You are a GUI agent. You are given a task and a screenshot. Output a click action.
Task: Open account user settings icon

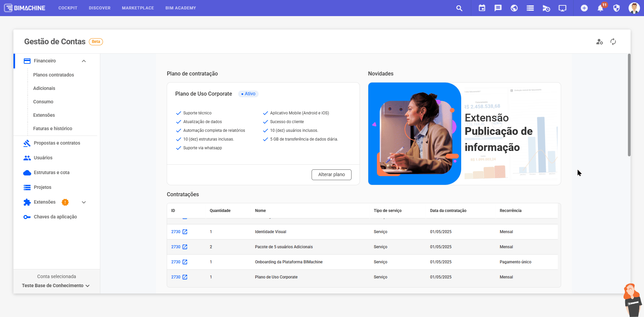(599, 42)
